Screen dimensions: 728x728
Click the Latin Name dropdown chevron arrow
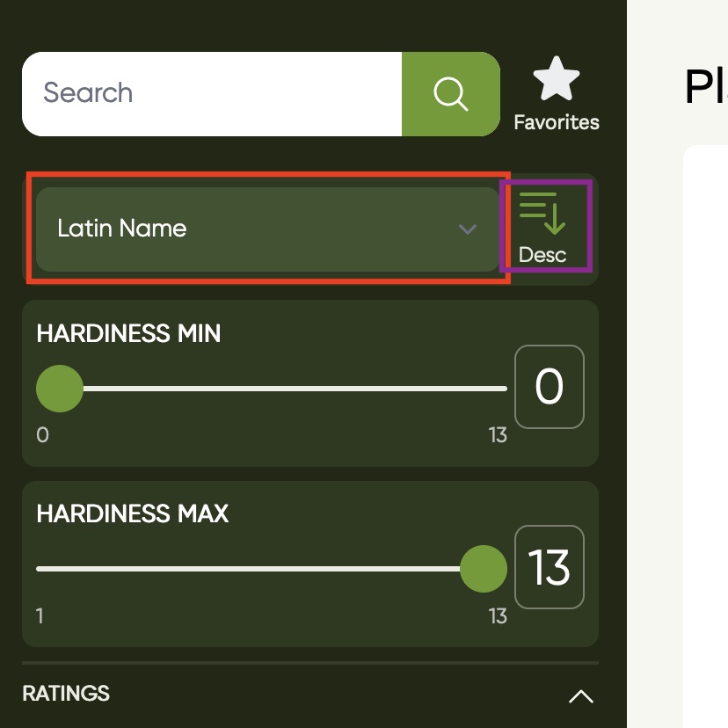tap(468, 229)
